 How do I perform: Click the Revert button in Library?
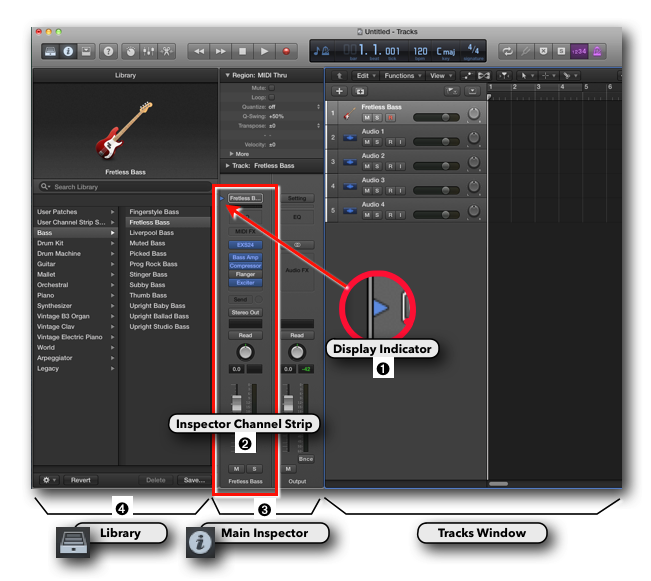pos(81,480)
